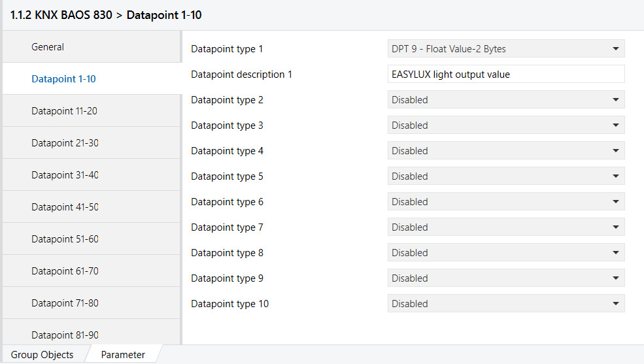Image resolution: width=644 pixels, height=364 pixels.
Task: Switch to the Group Objects tab
Action: 42,355
